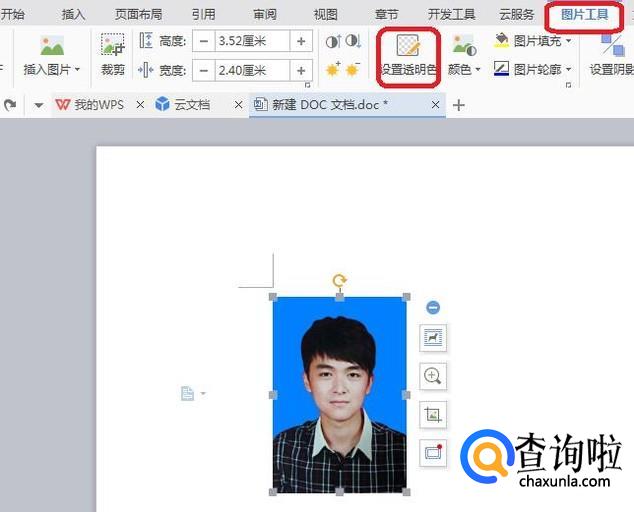Click the 高度 value field 3.52厘米
634x512 pixels.
coord(252,41)
